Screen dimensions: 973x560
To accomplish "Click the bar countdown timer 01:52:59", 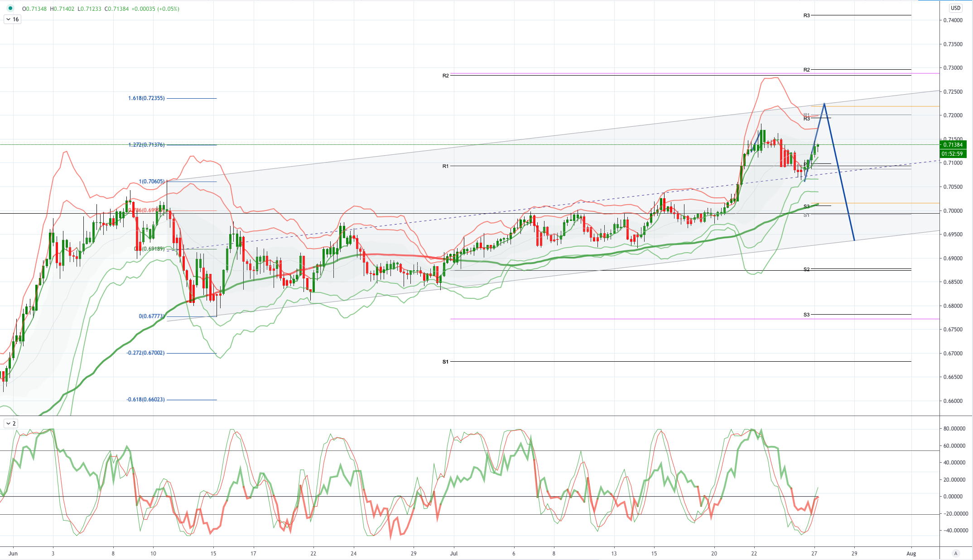I will [953, 153].
